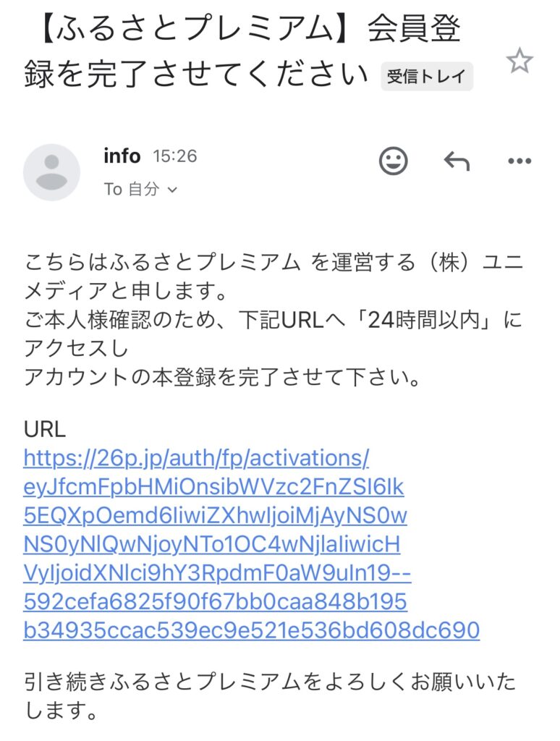This screenshot has width=560, height=741.
Task: Tap the 15:26 timestamp
Action: point(174,156)
